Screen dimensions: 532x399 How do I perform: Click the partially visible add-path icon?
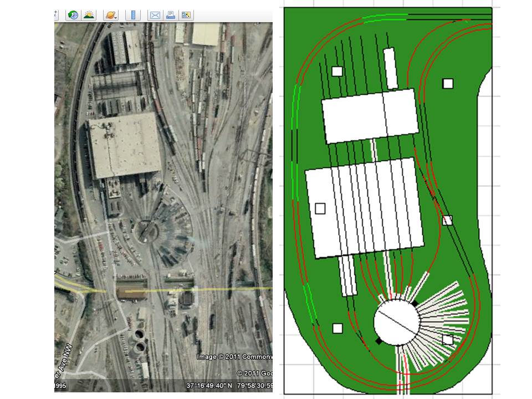57,15
